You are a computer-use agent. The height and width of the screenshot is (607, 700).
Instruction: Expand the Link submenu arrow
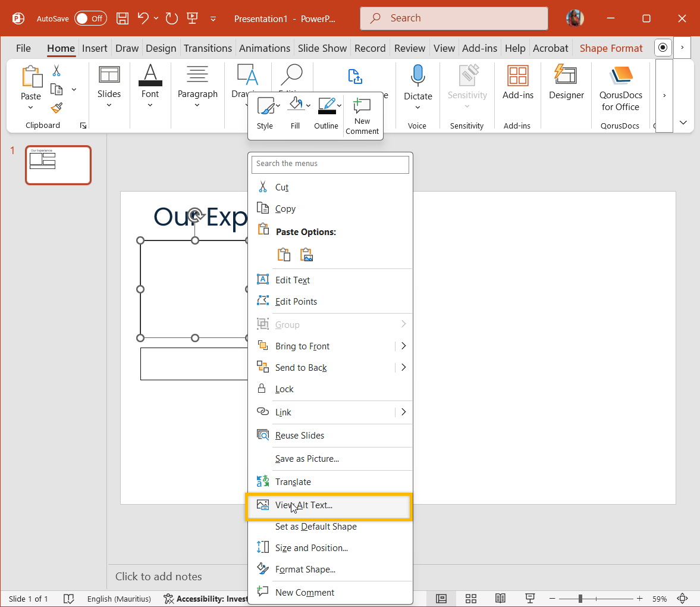[x=403, y=412]
